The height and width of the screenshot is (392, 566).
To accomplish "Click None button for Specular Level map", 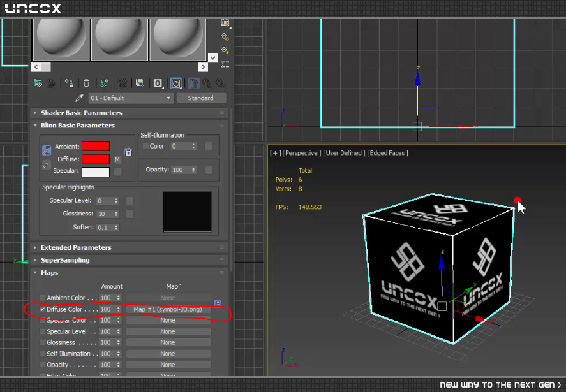I will (x=168, y=331).
